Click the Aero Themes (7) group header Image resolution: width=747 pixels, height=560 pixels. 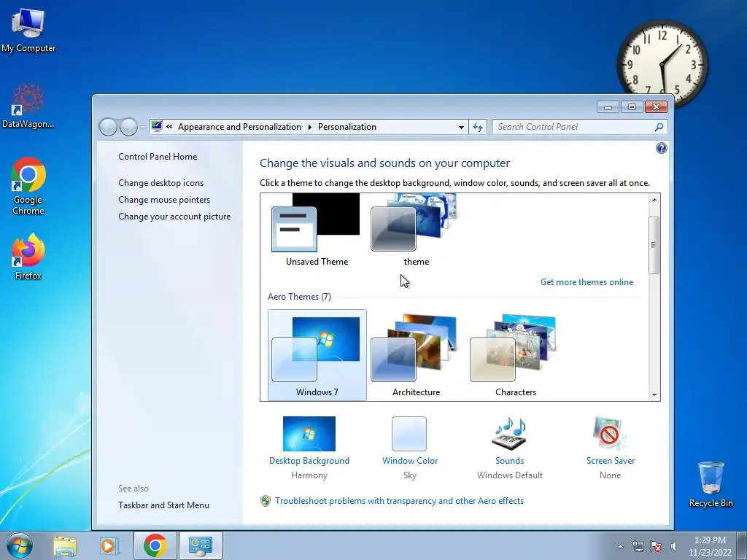tap(299, 297)
